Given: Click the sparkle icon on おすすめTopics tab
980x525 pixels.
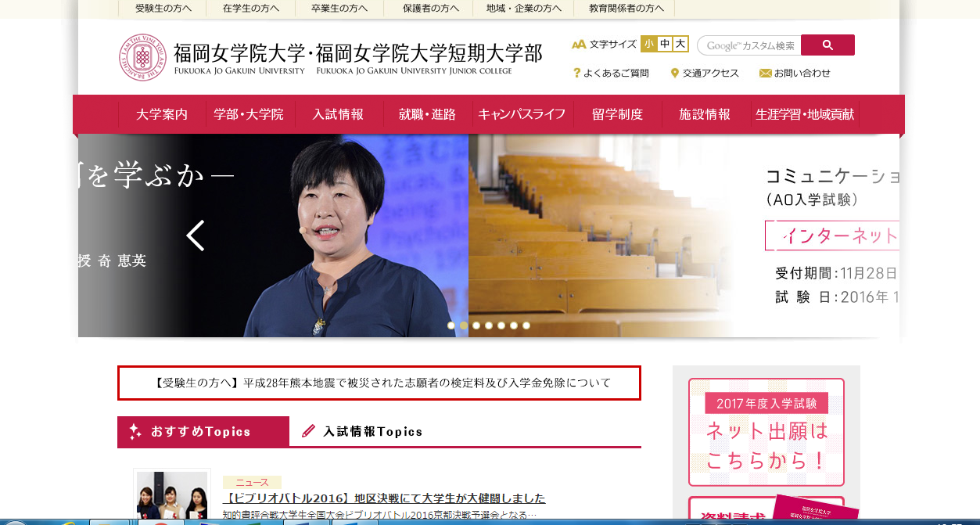Looking at the screenshot, I should [x=135, y=431].
